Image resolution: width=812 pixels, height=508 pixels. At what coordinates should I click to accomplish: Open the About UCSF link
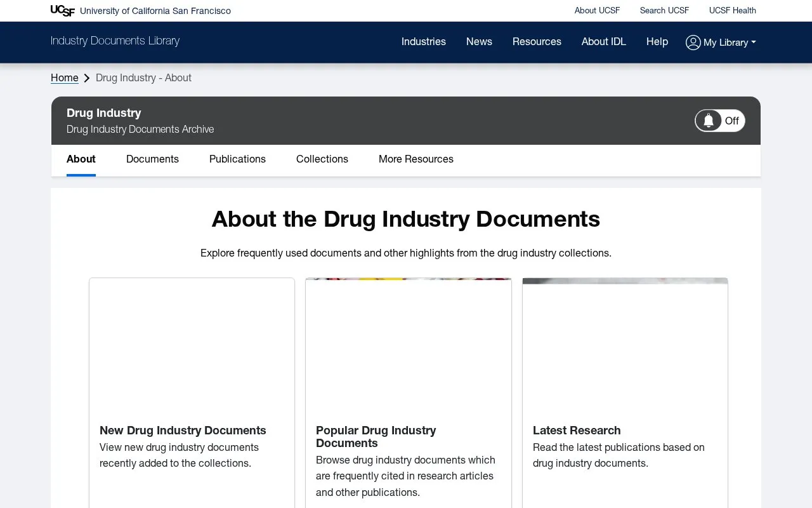coord(597,11)
